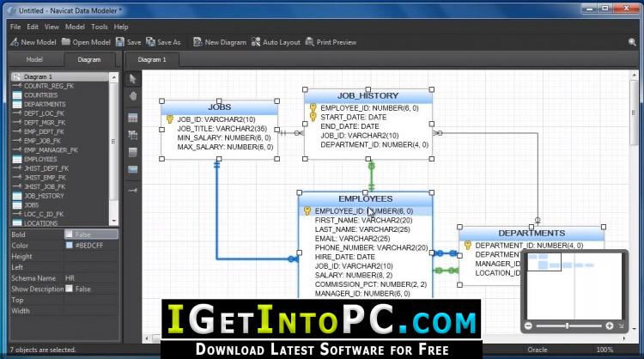Viewport: 644px width, 359px height.
Task: Save the model with Save button
Action: (128, 42)
